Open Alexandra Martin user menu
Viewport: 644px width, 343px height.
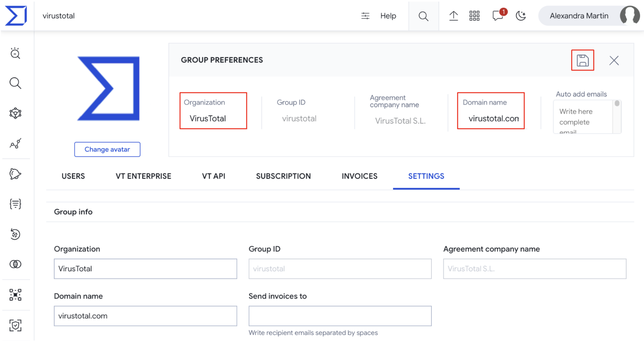pyautogui.click(x=589, y=16)
